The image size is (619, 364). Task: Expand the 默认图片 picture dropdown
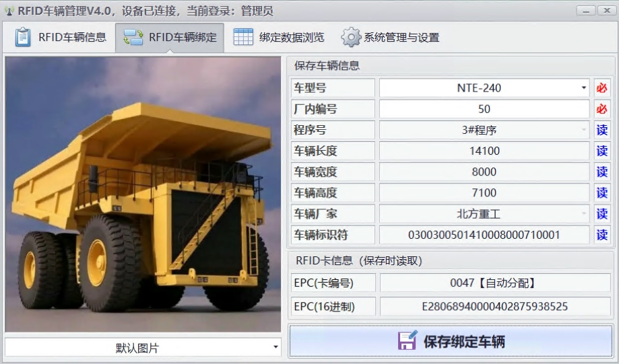[275, 347]
